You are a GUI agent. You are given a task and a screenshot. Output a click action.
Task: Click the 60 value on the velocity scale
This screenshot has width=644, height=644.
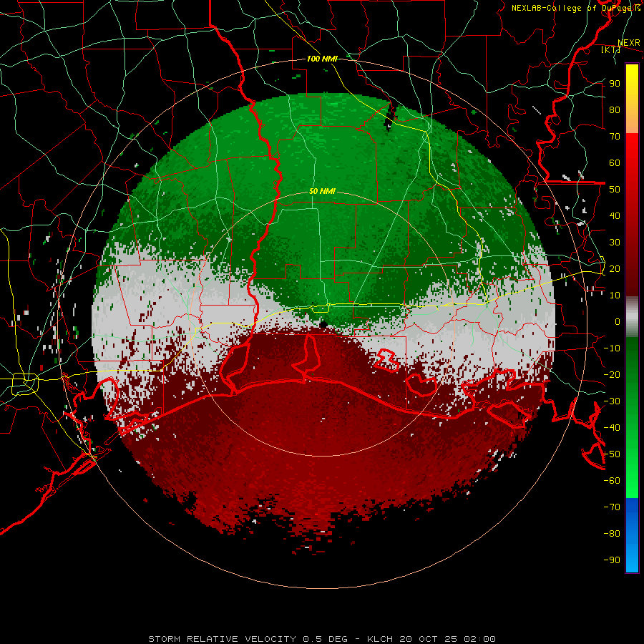pos(615,162)
